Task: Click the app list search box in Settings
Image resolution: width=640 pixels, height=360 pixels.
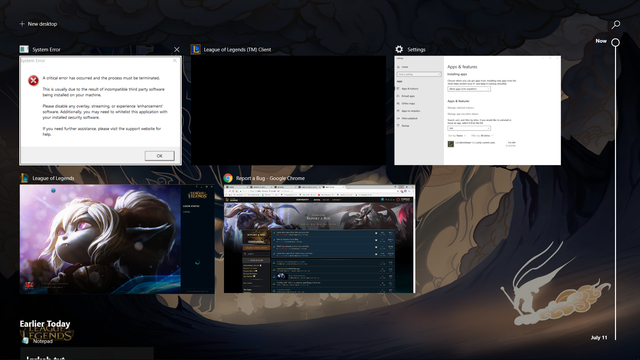Action: coord(469,128)
